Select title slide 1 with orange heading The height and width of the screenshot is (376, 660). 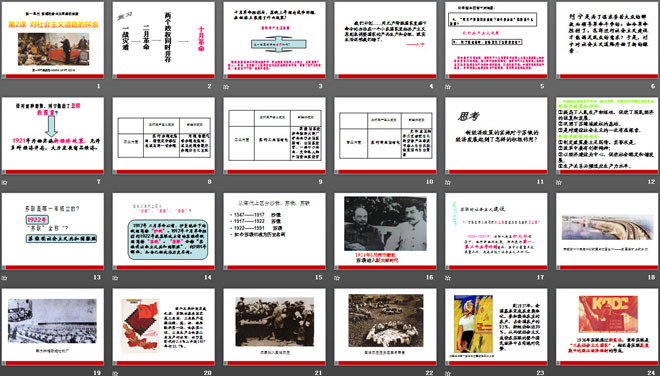(53, 40)
